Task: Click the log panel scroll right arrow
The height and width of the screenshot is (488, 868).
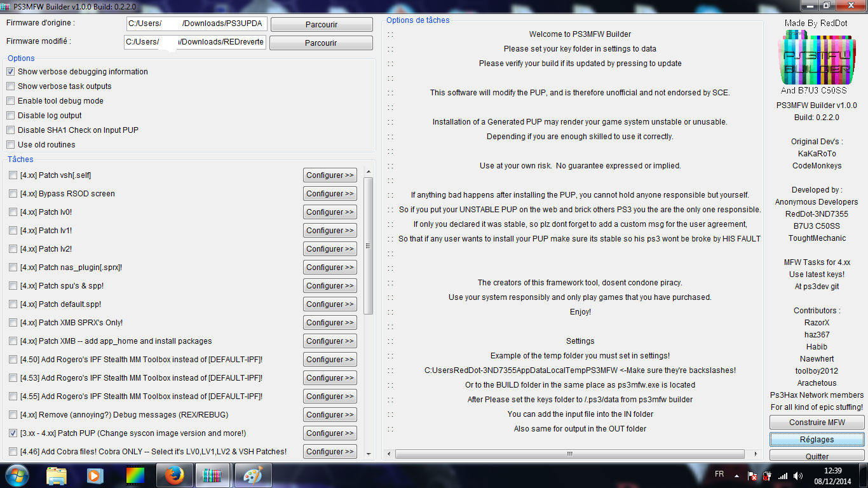Action: 756,454
